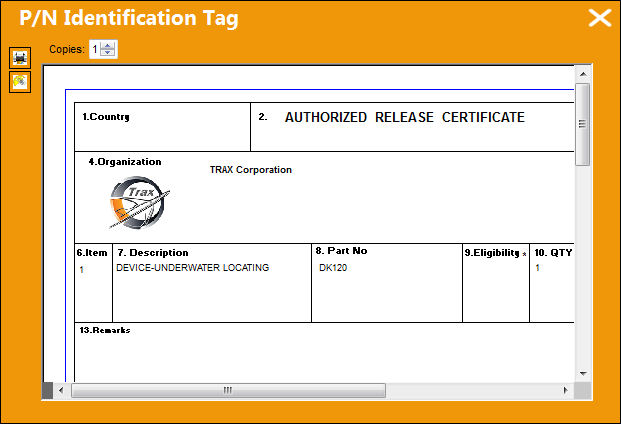Click the 7. Description header
Screen dimensions: 621x424
[x=153, y=253]
